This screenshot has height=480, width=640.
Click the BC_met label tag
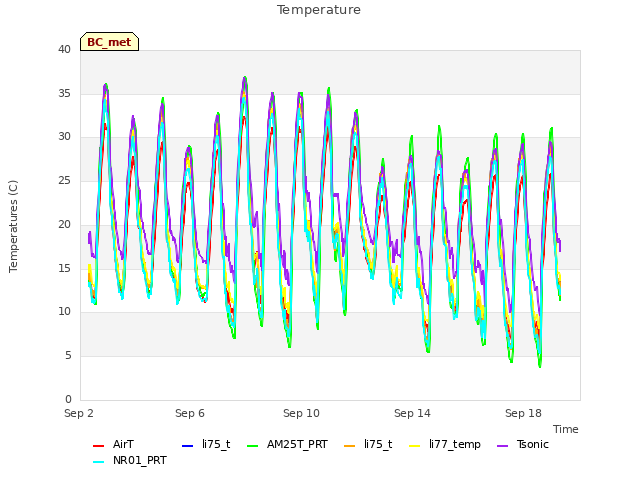tap(109, 42)
